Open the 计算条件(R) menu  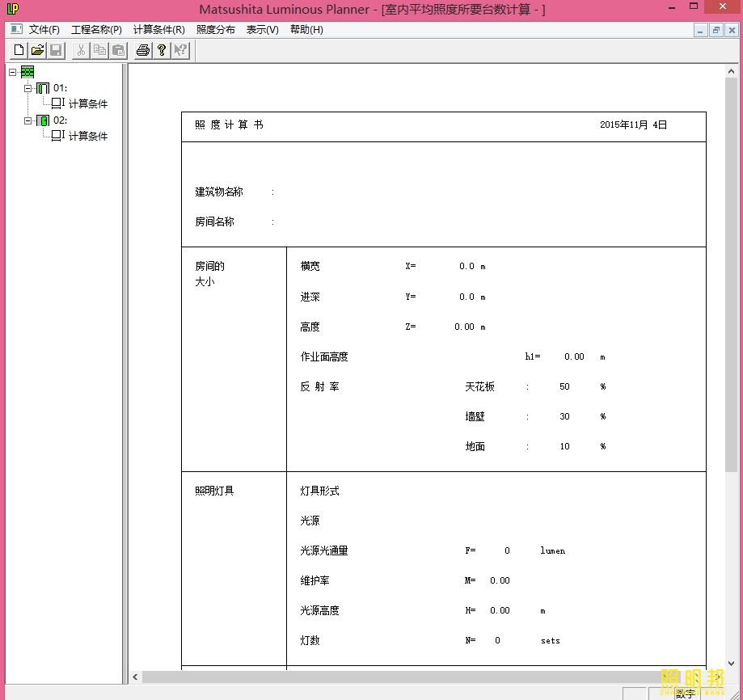[158, 30]
